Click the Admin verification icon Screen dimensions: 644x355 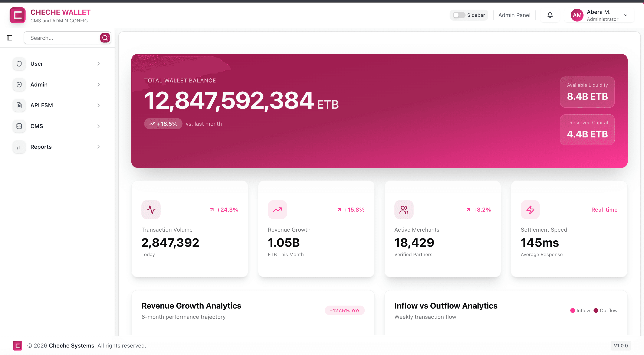click(x=19, y=85)
